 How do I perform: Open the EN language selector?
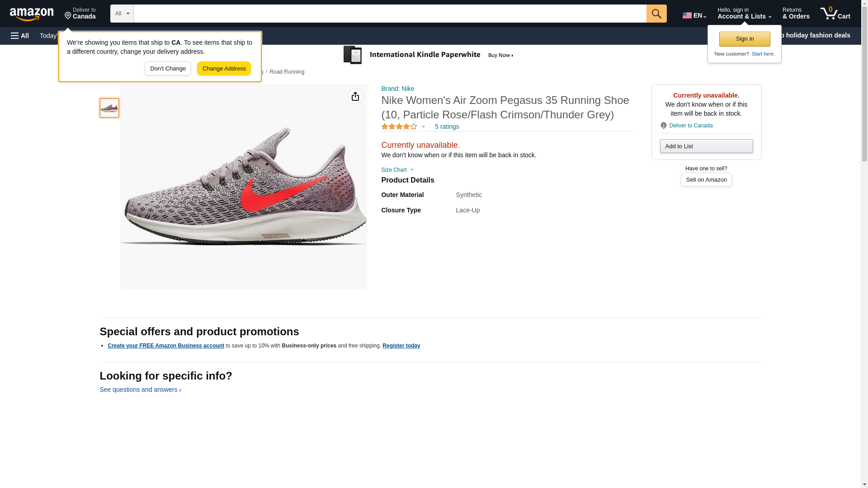[x=694, y=15]
